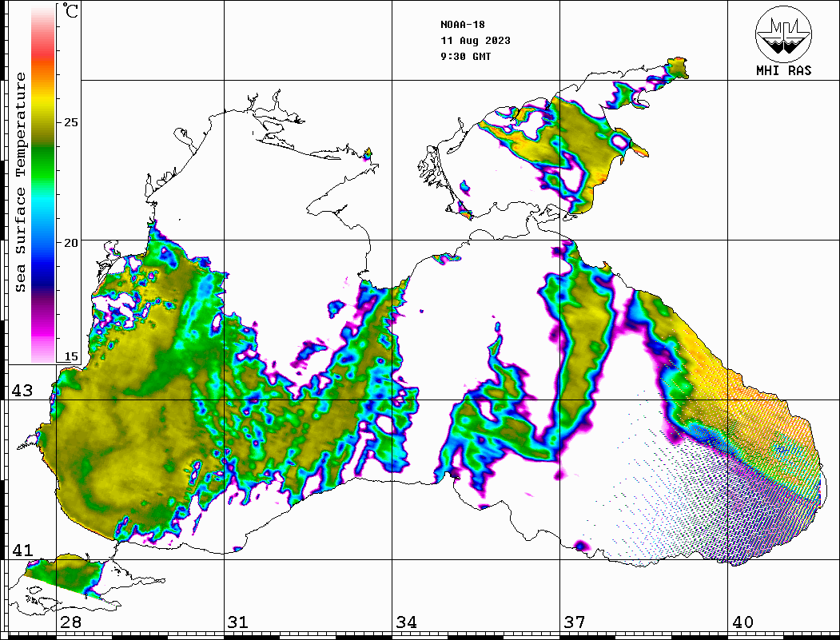Click the 'MHI RAS' caption text

[784, 70]
